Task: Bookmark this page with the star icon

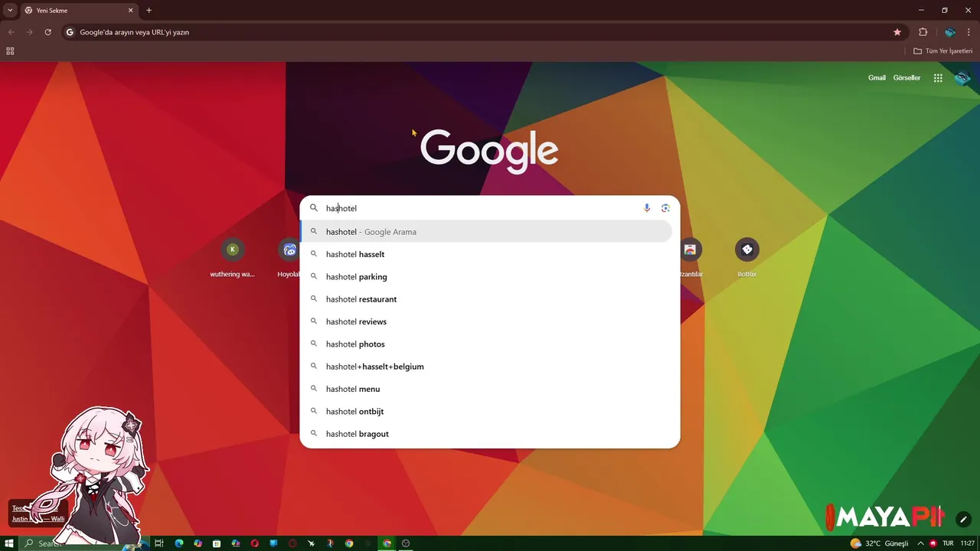Action: (897, 32)
